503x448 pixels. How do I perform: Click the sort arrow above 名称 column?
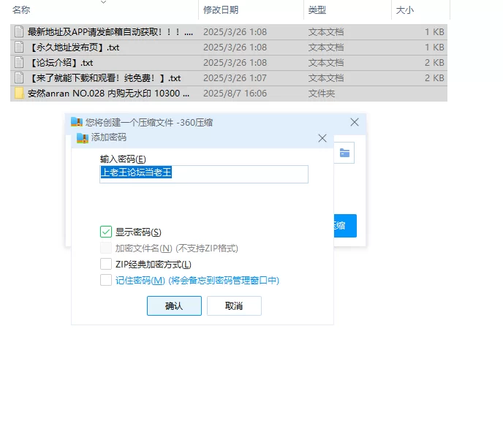pyautogui.click(x=103, y=2)
